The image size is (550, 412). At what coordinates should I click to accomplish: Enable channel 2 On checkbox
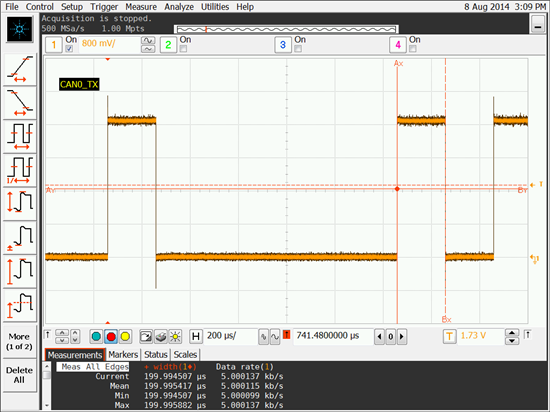coord(183,49)
